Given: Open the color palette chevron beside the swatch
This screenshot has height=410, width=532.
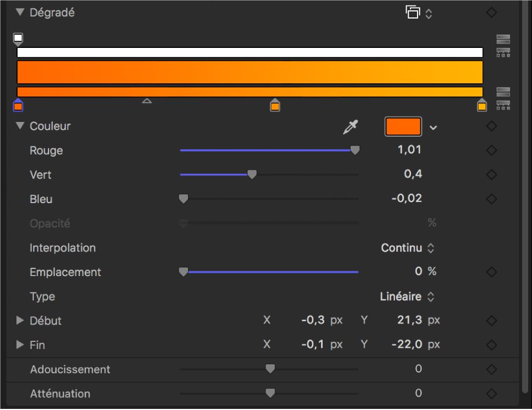Looking at the screenshot, I should coord(433,127).
